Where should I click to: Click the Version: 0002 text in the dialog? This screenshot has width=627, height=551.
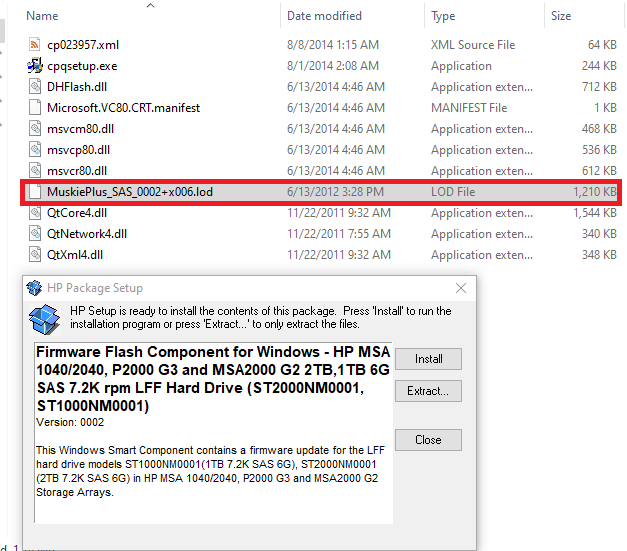[70, 422]
